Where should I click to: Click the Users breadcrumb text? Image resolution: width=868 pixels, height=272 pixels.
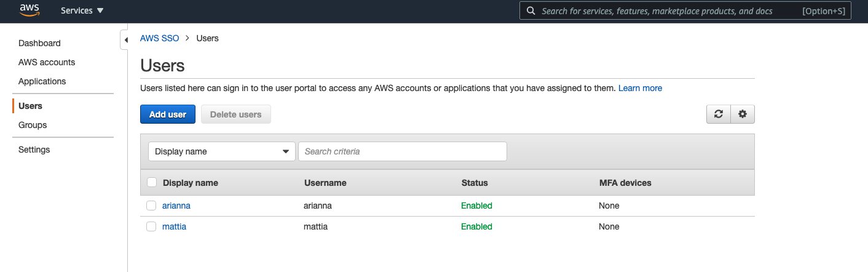[207, 38]
